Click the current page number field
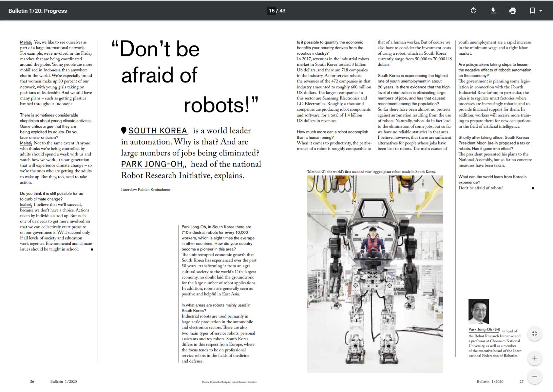 click(272, 11)
